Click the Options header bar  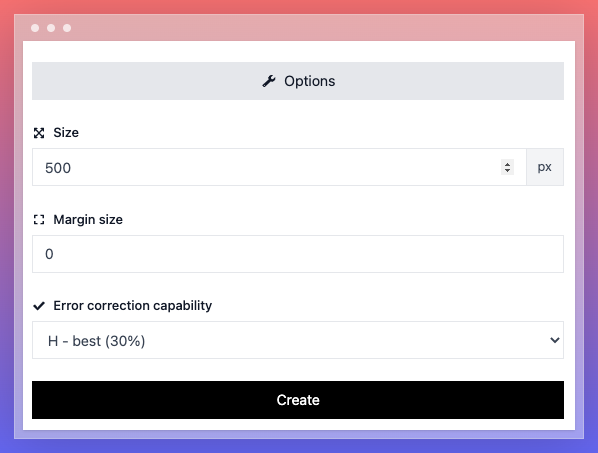298,81
